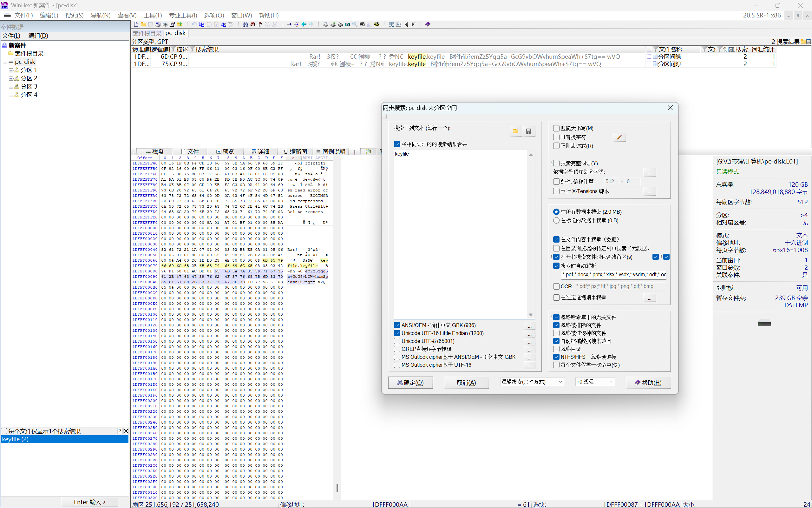Expand 分区 4 in the case tree
The height and width of the screenshot is (508, 812).
tap(11, 95)
